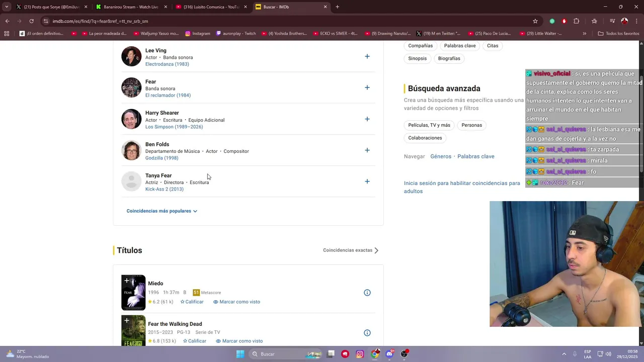Open Electrodanza (1983) link

[x=167, y=64]
